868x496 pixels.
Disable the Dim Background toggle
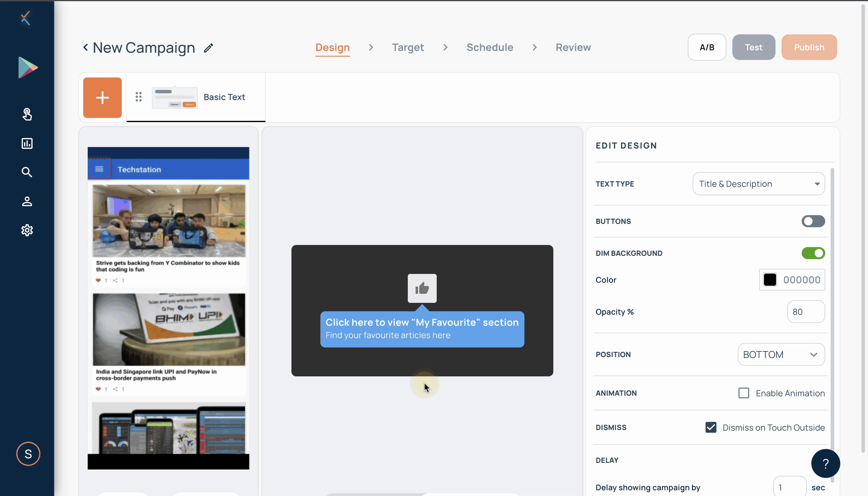click(x=813, y=253)
